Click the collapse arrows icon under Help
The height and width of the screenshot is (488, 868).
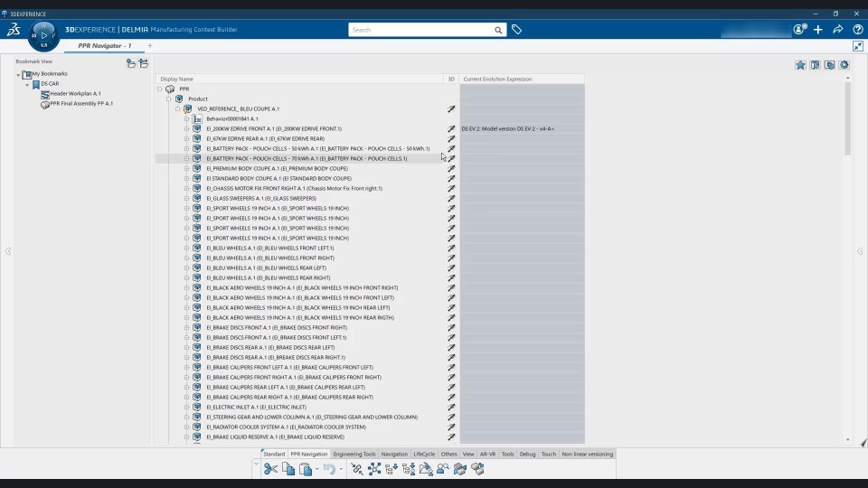pos(858,46)
